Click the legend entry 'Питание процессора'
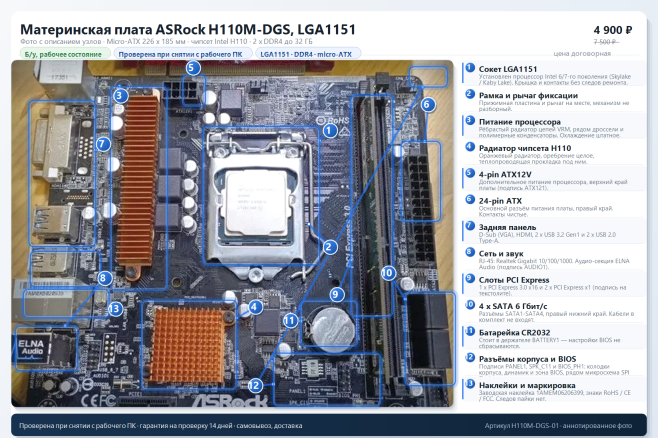This screenshot has width=658, height=438. 554,127
